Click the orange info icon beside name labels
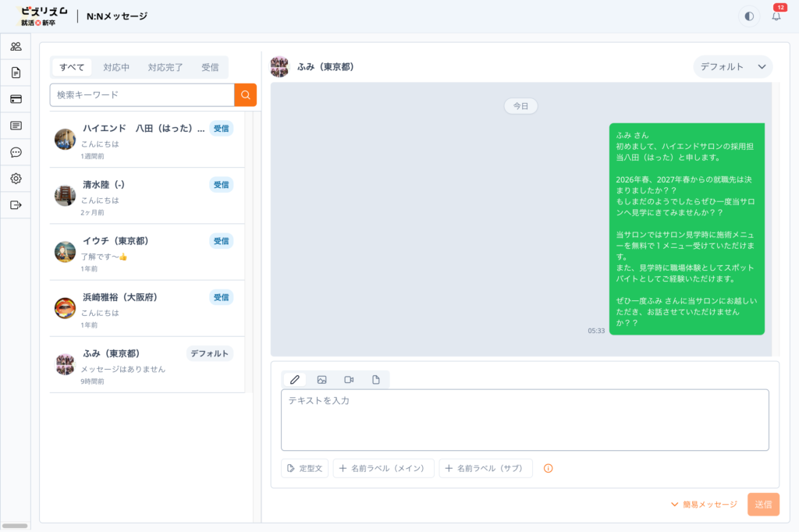This screenshot has width=799, height=532. (x=548, y=468)
